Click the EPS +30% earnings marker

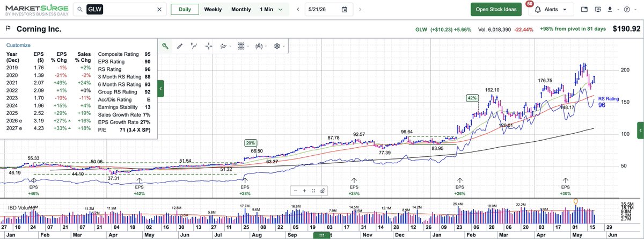[565, 186]
